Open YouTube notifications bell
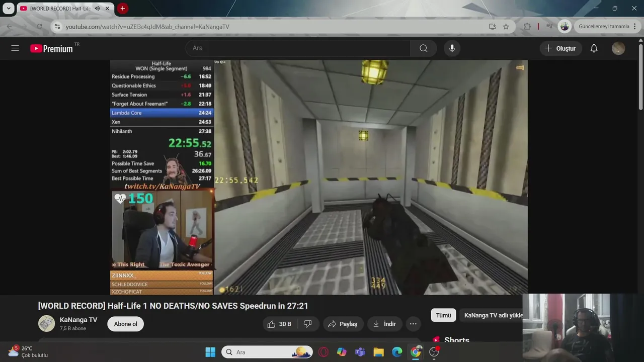Screen dimensions: 644x362 point(594,48)
